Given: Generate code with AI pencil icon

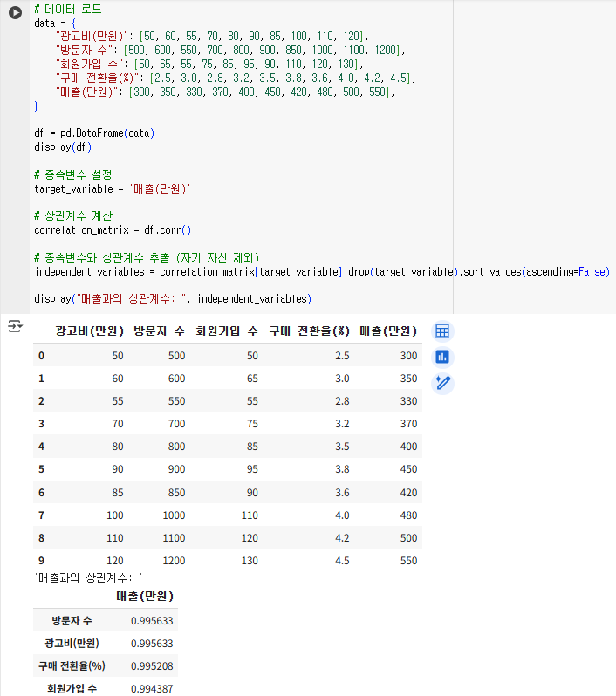Looking at the screenshot, I should click(x=442, y=383).
